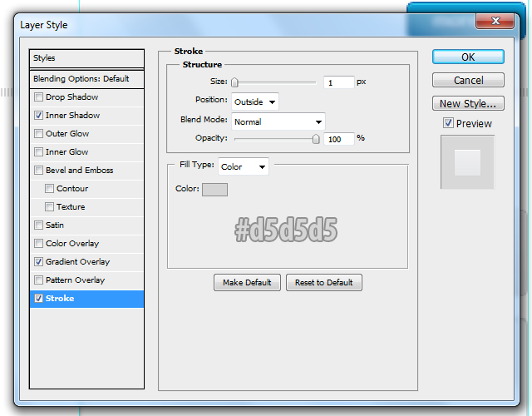Viewport: 532px width, 416px height.
Task: Uncheck the Gradient Overlay checkbox
Action: 39,262
